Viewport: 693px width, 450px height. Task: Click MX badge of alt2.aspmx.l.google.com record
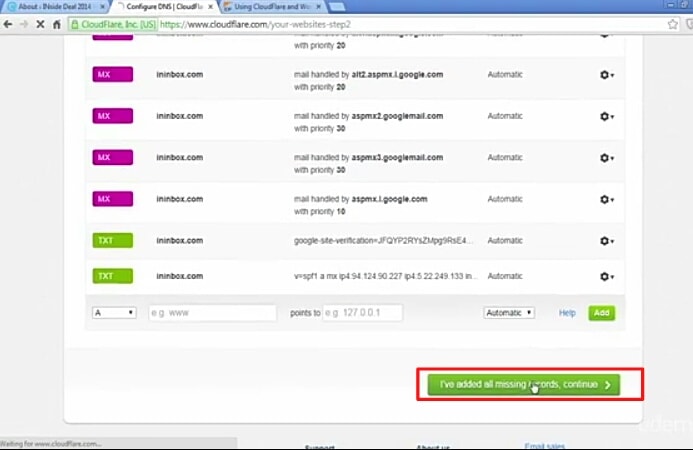[113, 74]
